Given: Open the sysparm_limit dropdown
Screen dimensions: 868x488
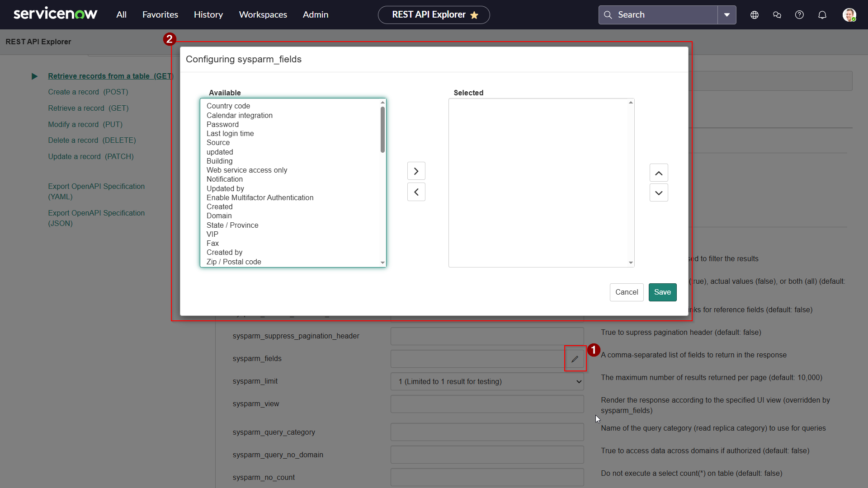Looking at the screenshot, I should pyautogui.click(x=487, y=381).
